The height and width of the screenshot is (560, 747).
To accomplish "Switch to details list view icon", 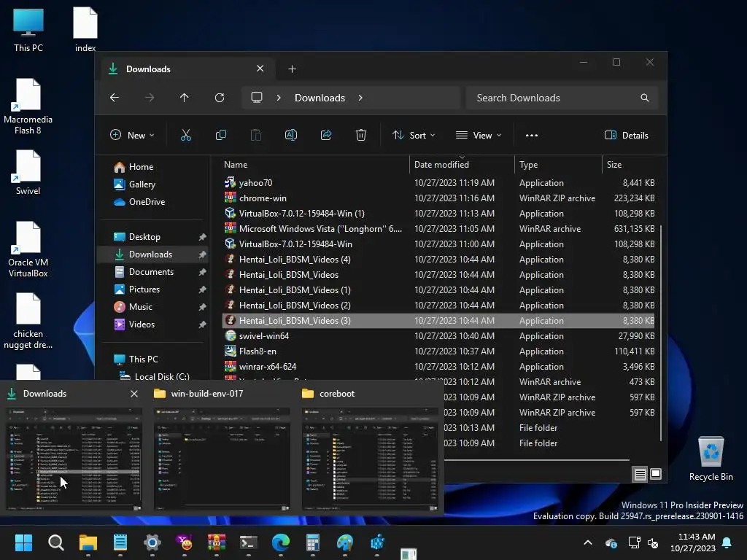I will click(x=640, y=474).
